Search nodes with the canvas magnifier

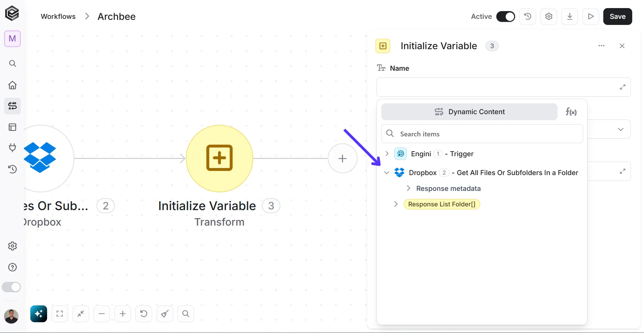point(186,314)
